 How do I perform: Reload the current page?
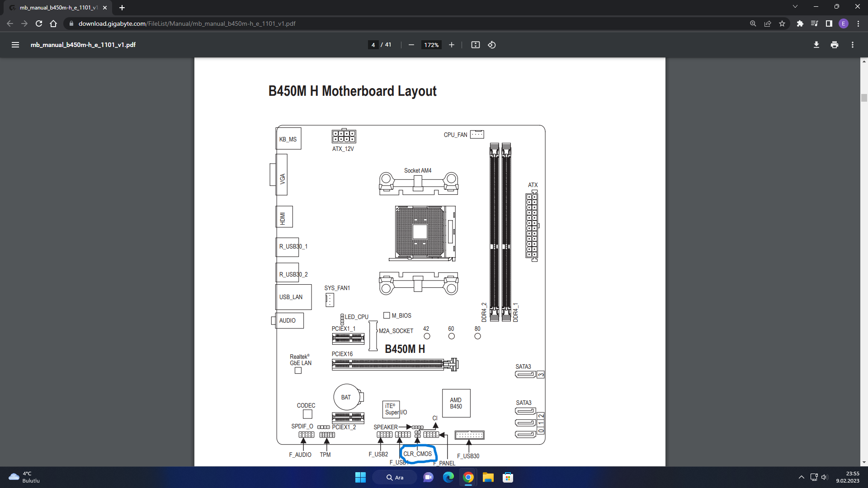[x=39, y=23]
